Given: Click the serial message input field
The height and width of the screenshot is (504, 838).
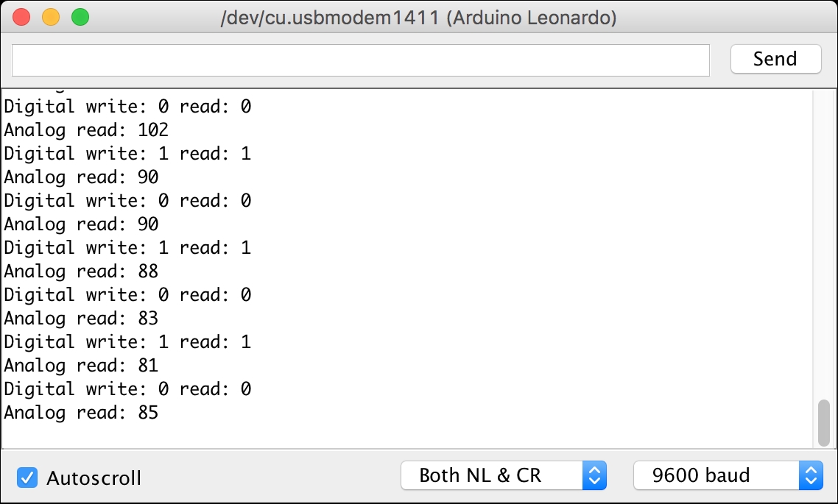Looking at the screenshot, I should pos(361,60).
